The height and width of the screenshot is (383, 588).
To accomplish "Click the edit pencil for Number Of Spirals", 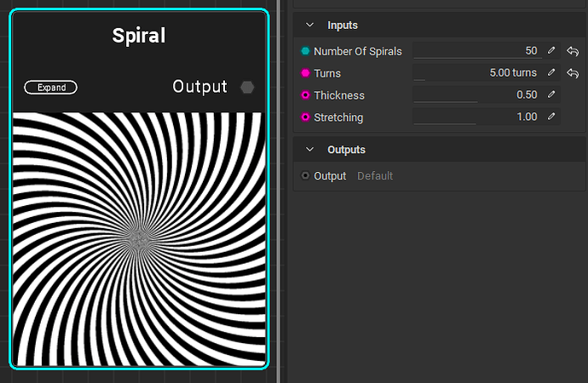I will tap(551, 51).
